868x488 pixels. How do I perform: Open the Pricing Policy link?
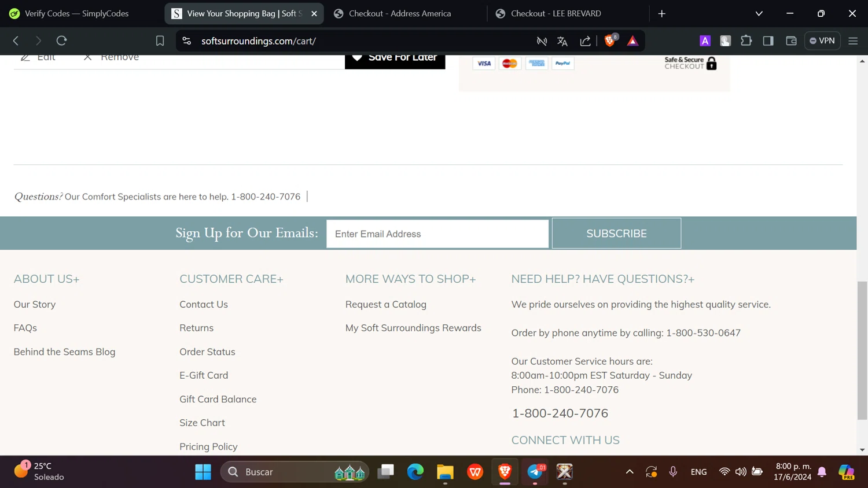pos(208,446)
